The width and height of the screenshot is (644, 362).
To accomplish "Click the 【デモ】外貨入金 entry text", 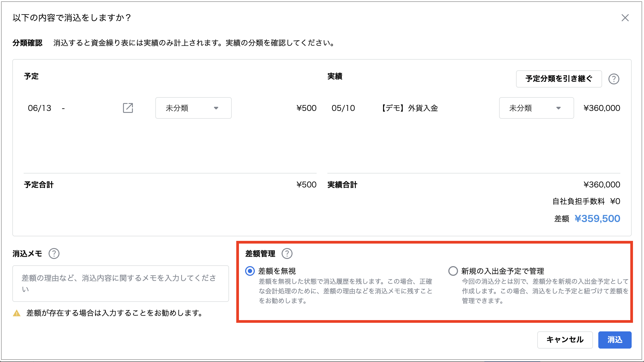I will pyautogui.click(x=409, y=108).
